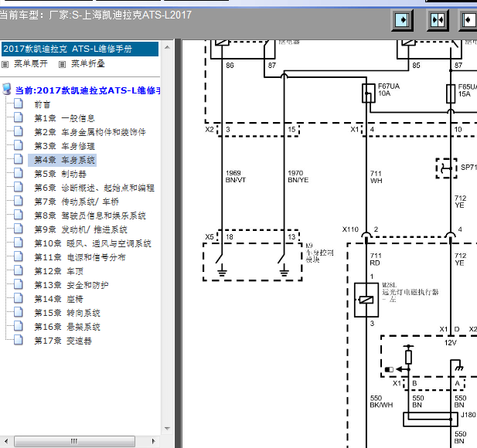The image size is (477, 448).
Task: Click the page icon next to 第9章 发动机/推进系统
Action: [19, 229]
